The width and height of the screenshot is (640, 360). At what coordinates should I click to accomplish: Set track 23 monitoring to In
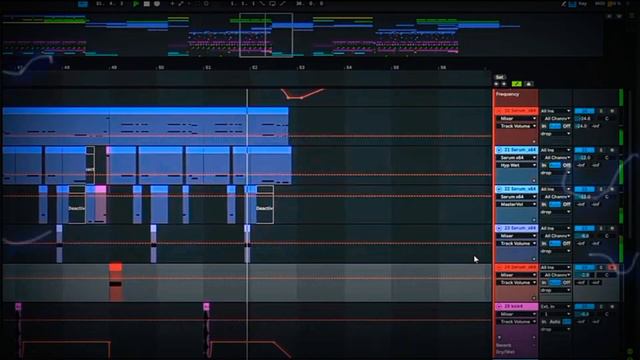544,244
